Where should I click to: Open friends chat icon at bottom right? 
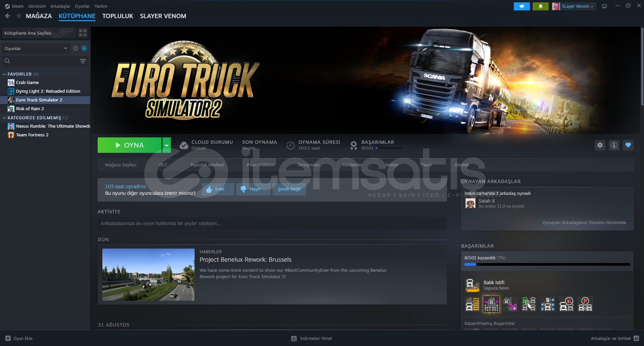coord(636,338)
